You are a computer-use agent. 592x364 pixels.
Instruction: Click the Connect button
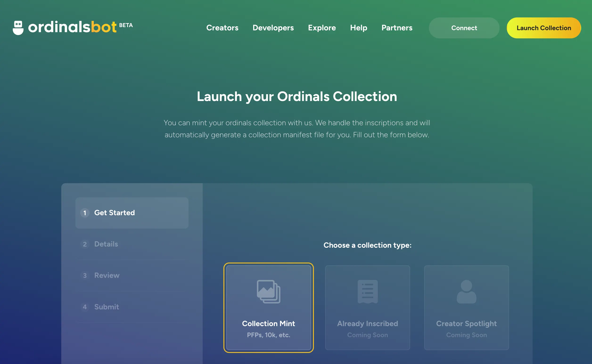pyautogui.click(x=464, y=28)
